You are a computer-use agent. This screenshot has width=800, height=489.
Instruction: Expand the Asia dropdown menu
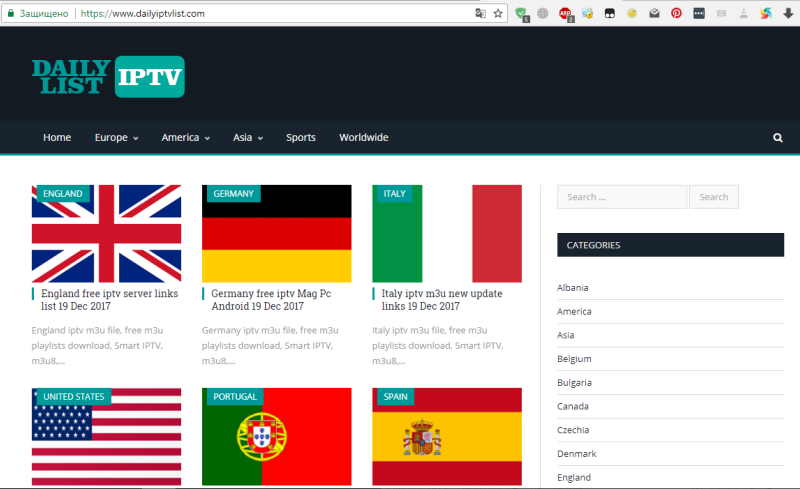(248, 137)
